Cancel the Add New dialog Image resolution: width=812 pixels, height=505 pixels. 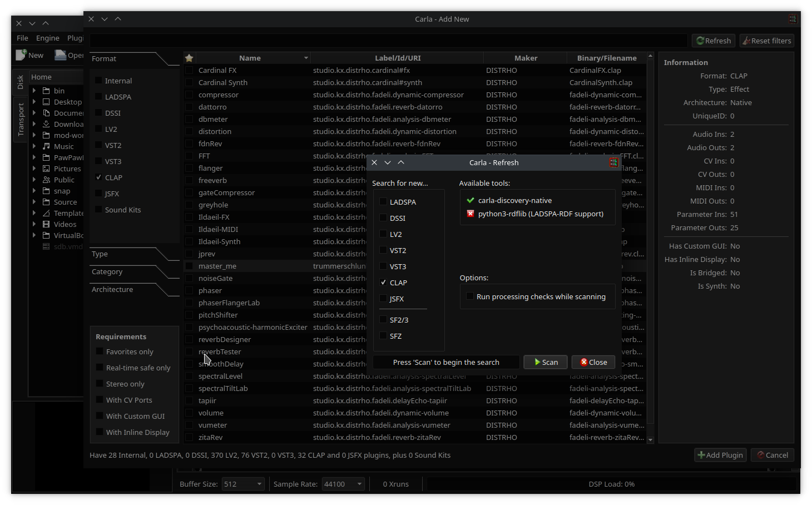[x=772, y=455]
